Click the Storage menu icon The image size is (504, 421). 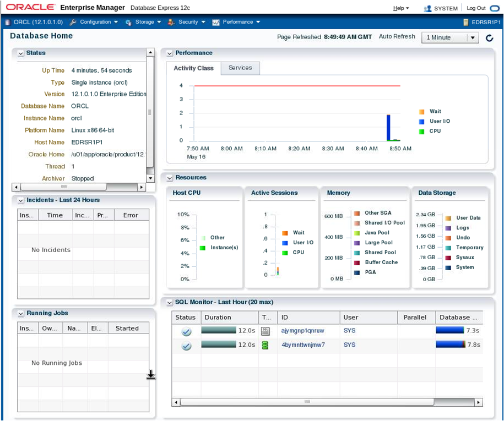128,22
